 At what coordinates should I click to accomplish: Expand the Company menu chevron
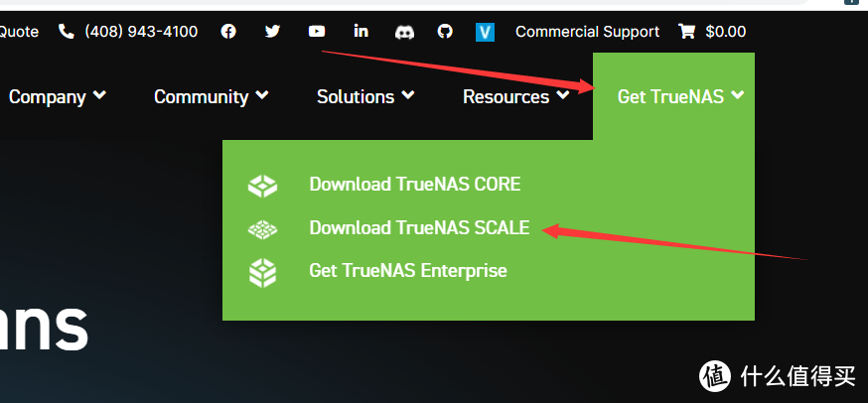(99, 95)
